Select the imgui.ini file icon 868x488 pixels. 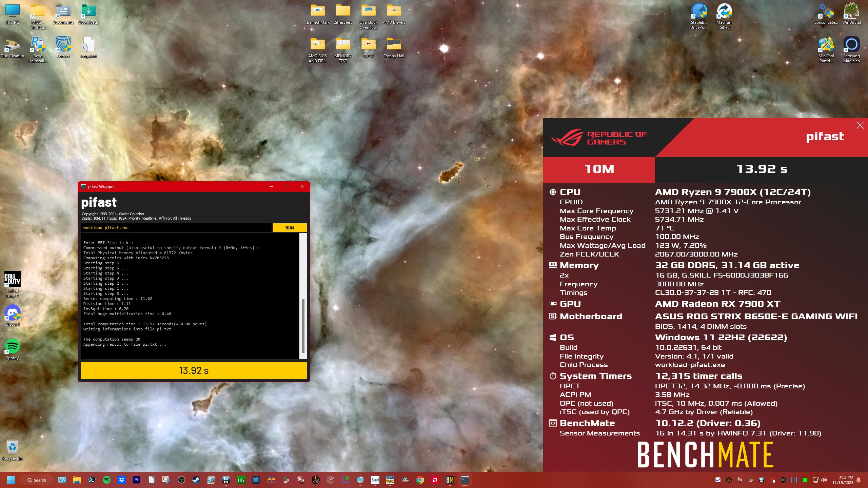[x=88, y=47]
